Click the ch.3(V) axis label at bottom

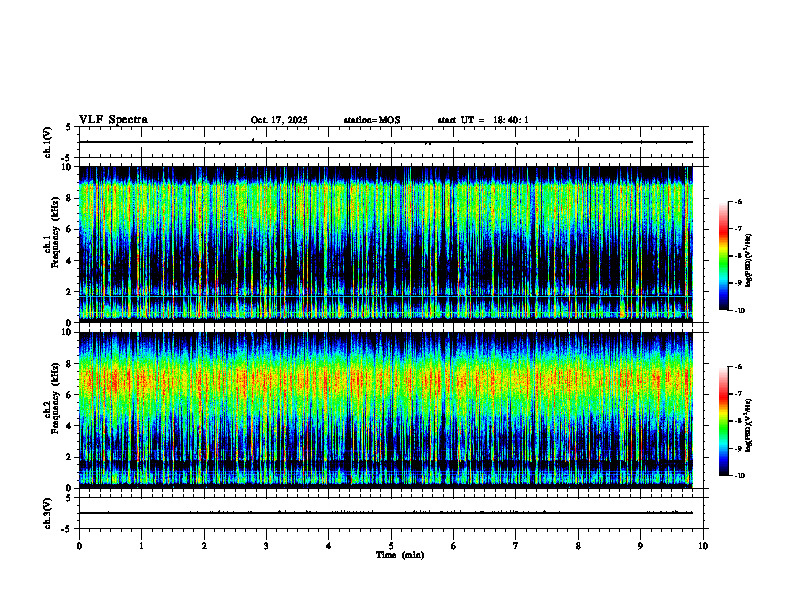tap(47, 513)
